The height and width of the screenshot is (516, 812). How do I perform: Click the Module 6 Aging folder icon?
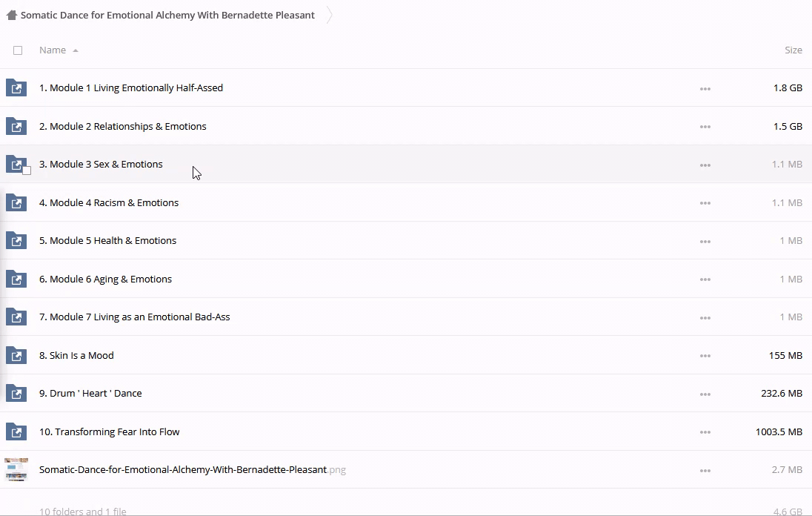pyautogui.click(x=16, y=279)
